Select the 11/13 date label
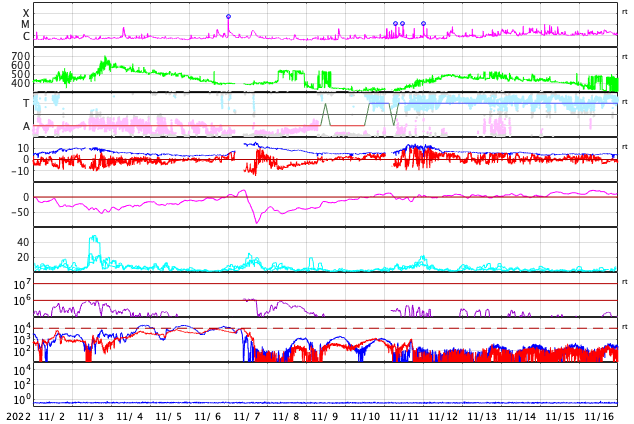Screen dimensions: 634x424 pos(482,417)
